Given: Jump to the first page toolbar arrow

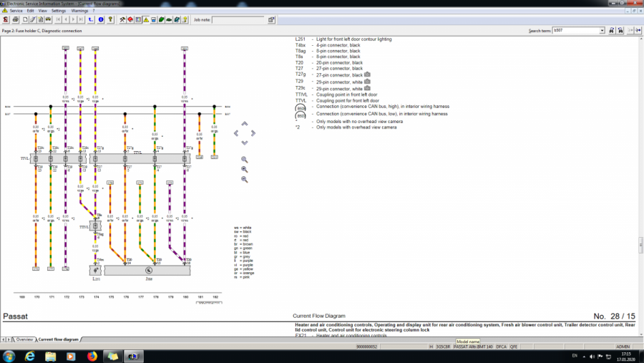Looking at the screenshot, I should 58,19.
